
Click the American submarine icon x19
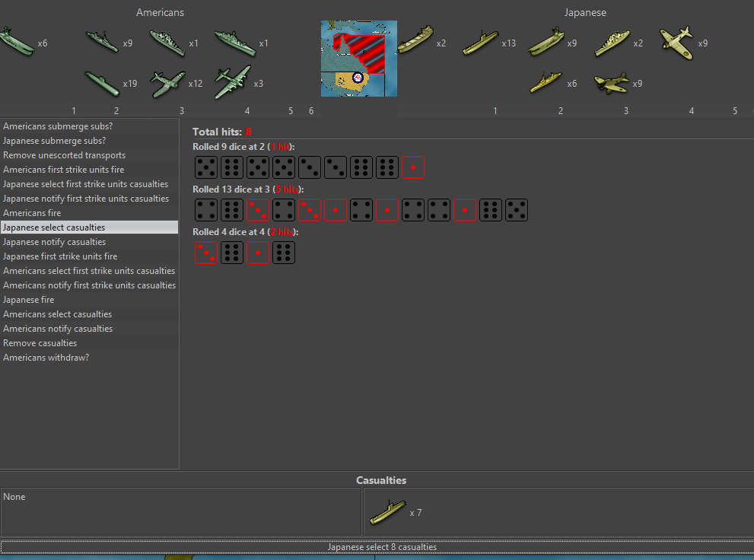(x=103, y=83)
